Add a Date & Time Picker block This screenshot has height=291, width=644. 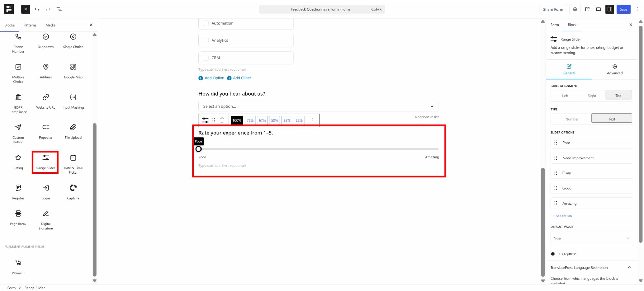73,164
